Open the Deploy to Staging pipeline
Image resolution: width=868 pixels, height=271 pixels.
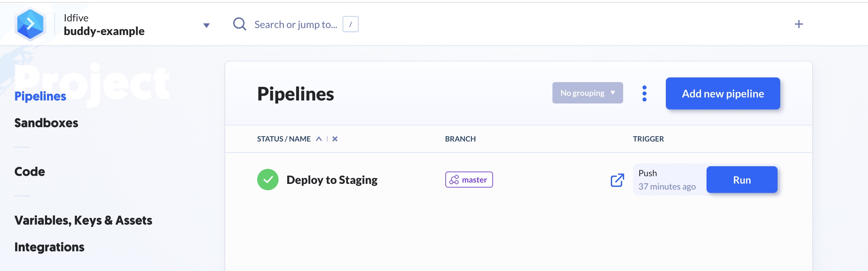(x=332, y=180)
